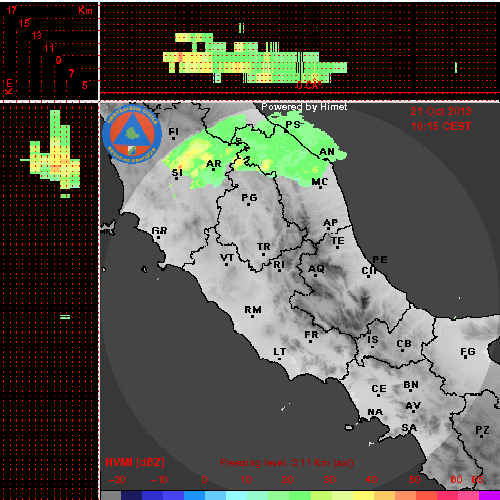Click the TR city label on the map
The height and width of the screenshot is (500, 500).
[264, 247]
